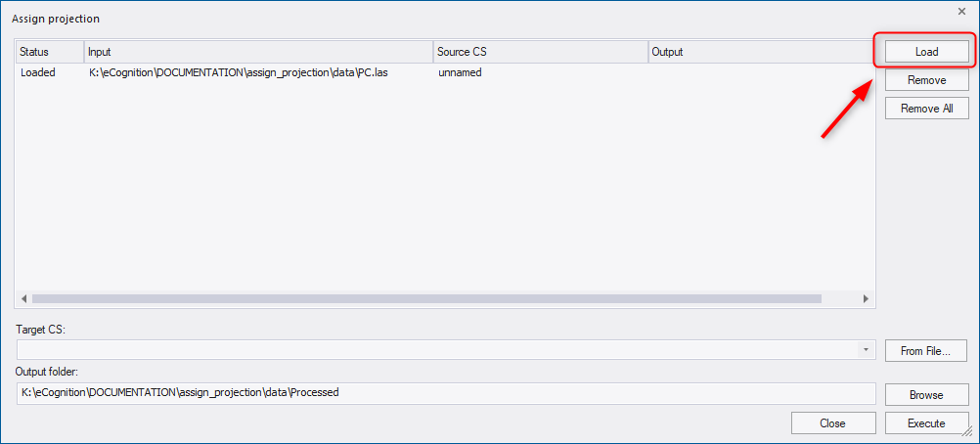Expand the Target CS dropdown arrow
The height and width of the screenshot is (444, 980).
[866, 350]
